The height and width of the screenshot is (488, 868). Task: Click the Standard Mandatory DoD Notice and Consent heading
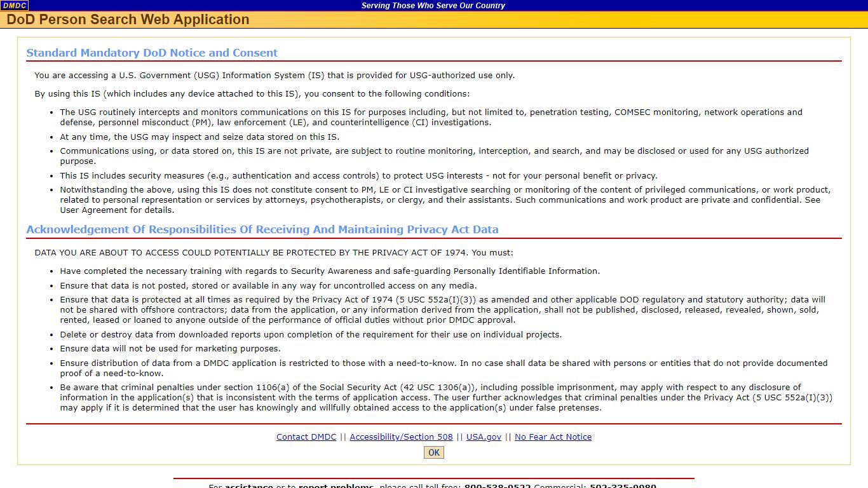click(x=152, y=53)
